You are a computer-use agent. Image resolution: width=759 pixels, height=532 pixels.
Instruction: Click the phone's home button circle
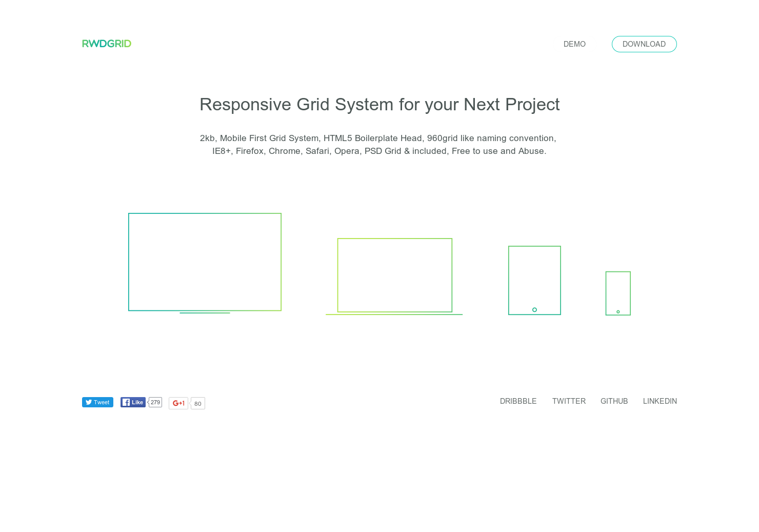618,311
